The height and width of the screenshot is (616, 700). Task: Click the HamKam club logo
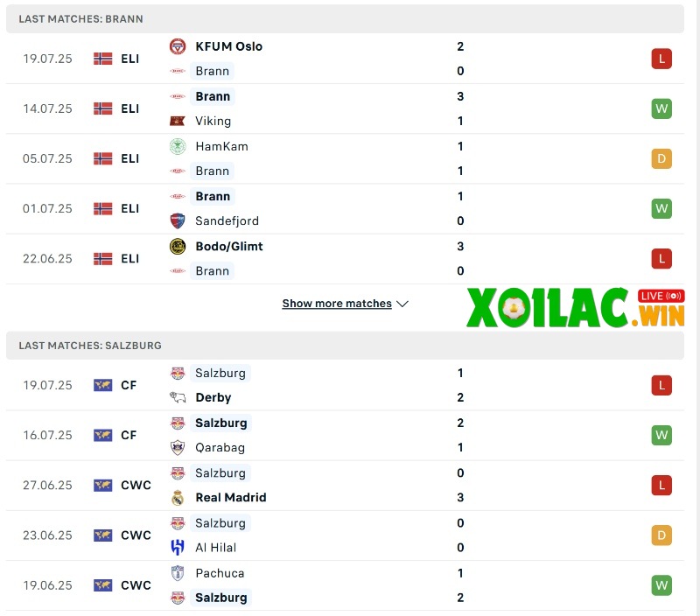[x=178, y=146]
